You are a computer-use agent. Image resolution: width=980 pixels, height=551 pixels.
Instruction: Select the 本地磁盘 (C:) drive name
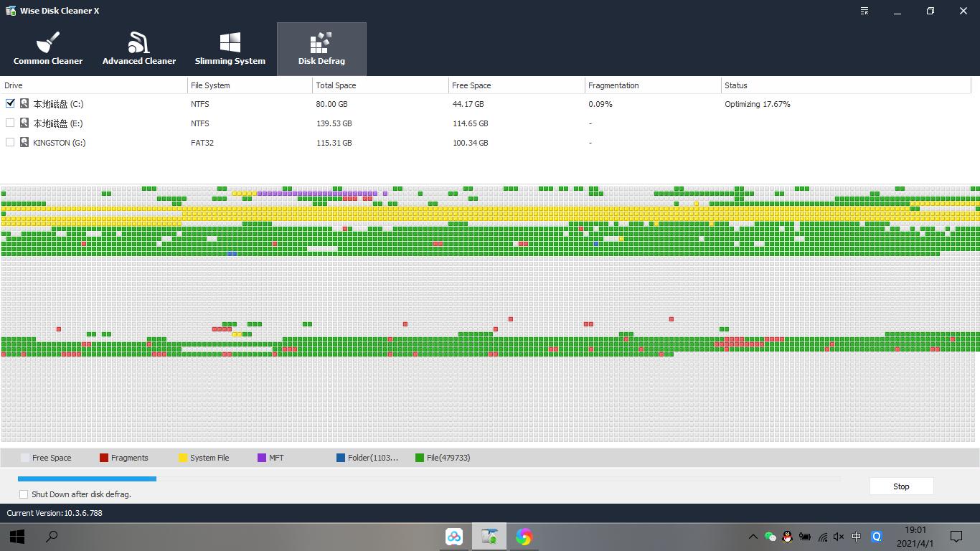58,104
